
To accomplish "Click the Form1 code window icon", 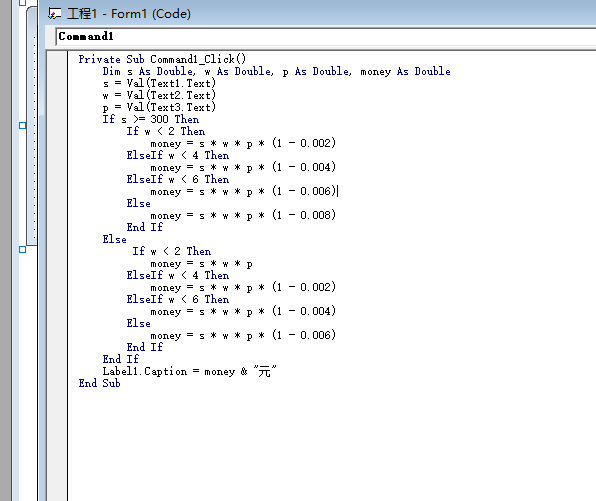I will point(54,14).
